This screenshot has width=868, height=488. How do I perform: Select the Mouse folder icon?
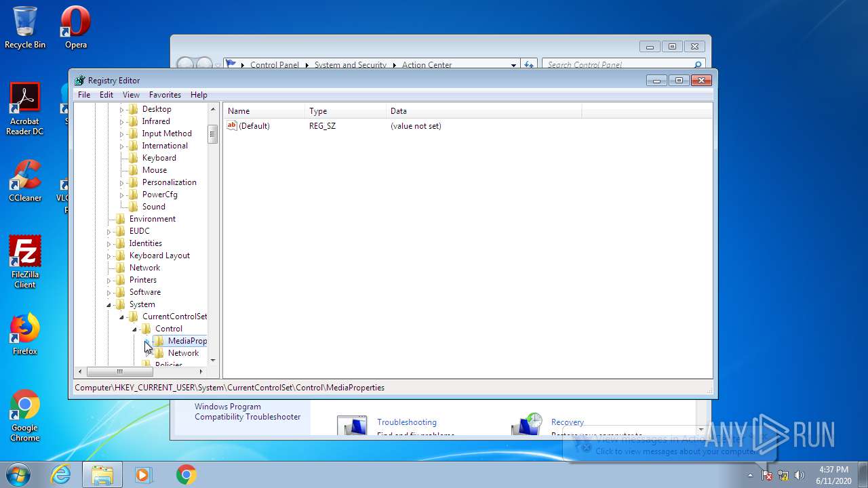point(133,170)
